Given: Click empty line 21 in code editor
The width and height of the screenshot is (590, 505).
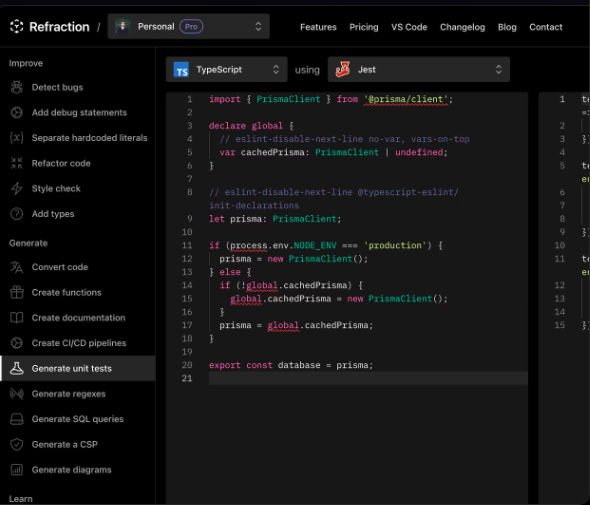Looking at the screenshot, I should [368, 378].
